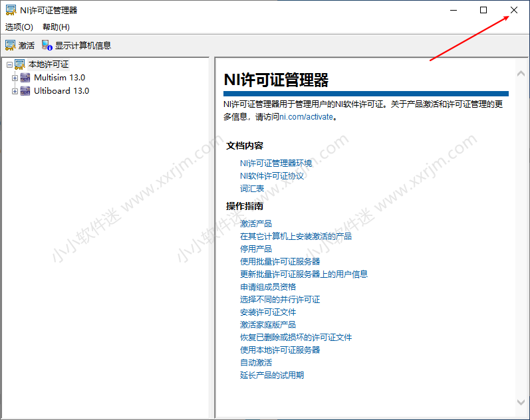The image size is (530, 420).
Task: Click the 本地许可证 computer icon
Action: click(x=20, y=64)
